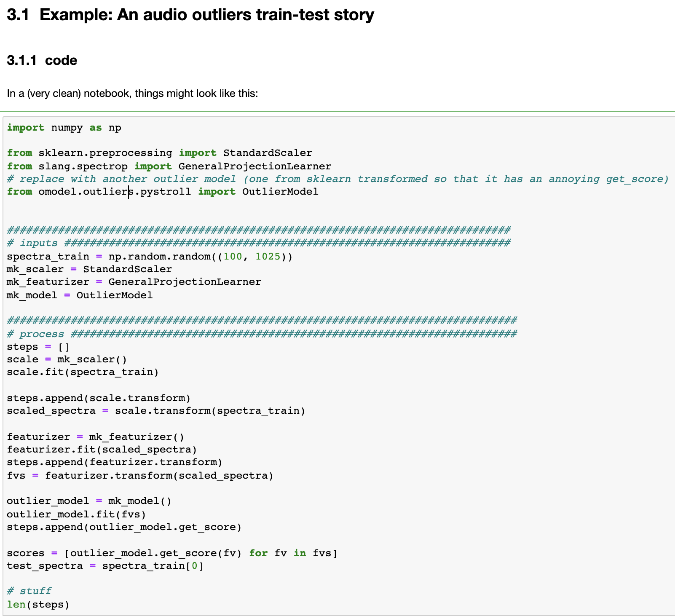Click the 'steps = []' line
Viewport: 675px width, 616px height.
pyautogui.click(x=38, y=347)
